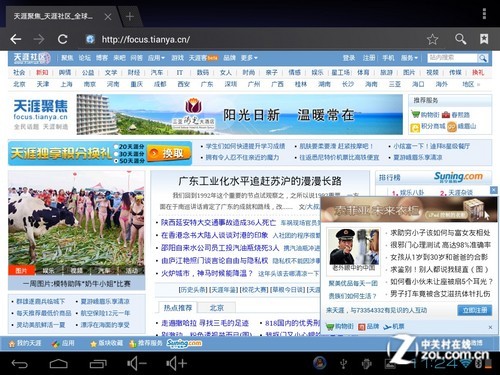Open the Android debug notification icon
The image size is (500, 375).
[367, 364]
